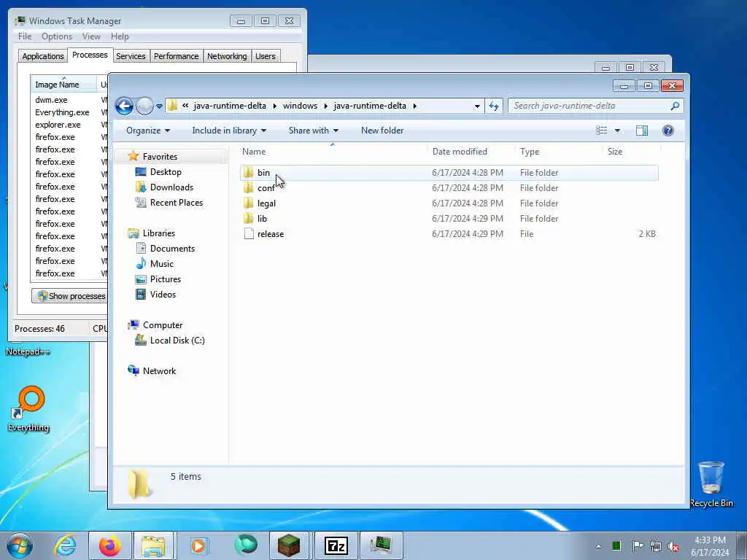The width and height of the screenshot is (747, 560).
Task: Select the Everything.exe process
Action: tap(62, 112)
